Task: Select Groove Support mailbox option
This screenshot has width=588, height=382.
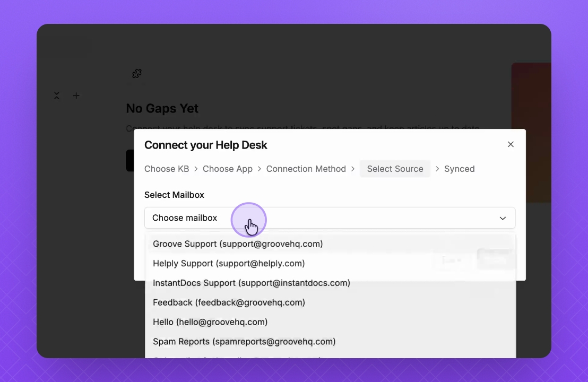Action: [x=238, y=244]
